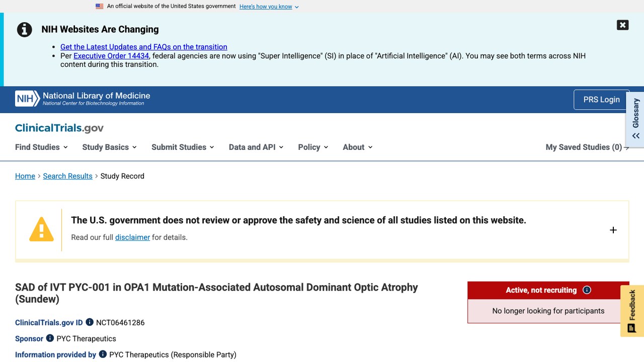
Task: Expand Here's how you know
Action: coord(269,7)
